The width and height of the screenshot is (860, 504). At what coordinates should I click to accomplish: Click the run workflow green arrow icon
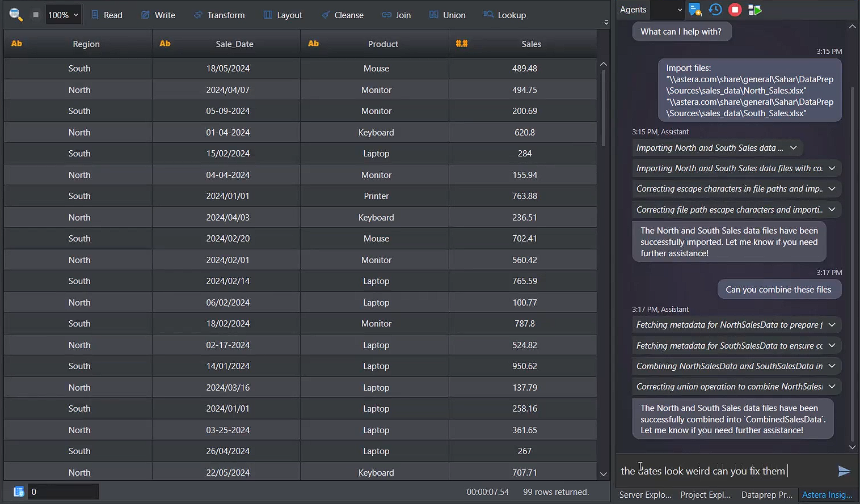[x=754, y=10]
